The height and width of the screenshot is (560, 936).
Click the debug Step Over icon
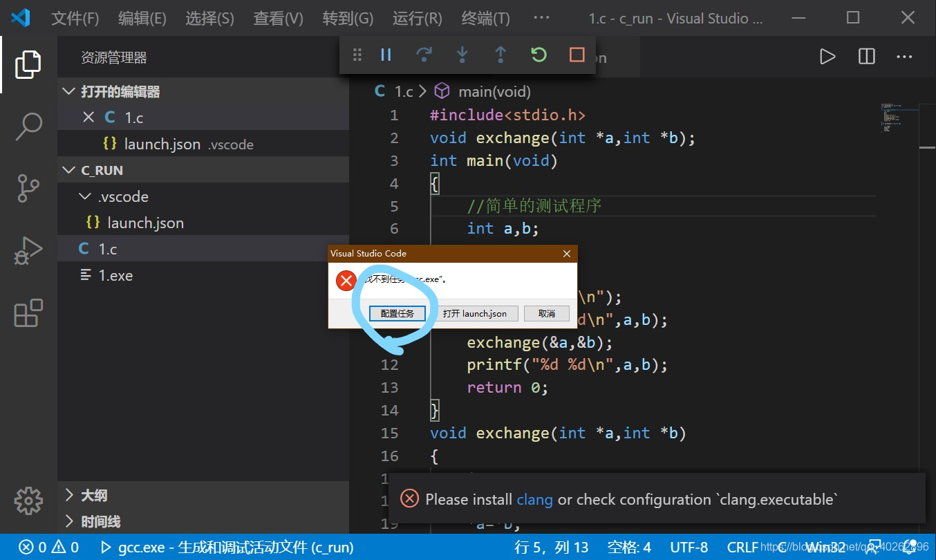pyautogui.click(x=424, y=55)
